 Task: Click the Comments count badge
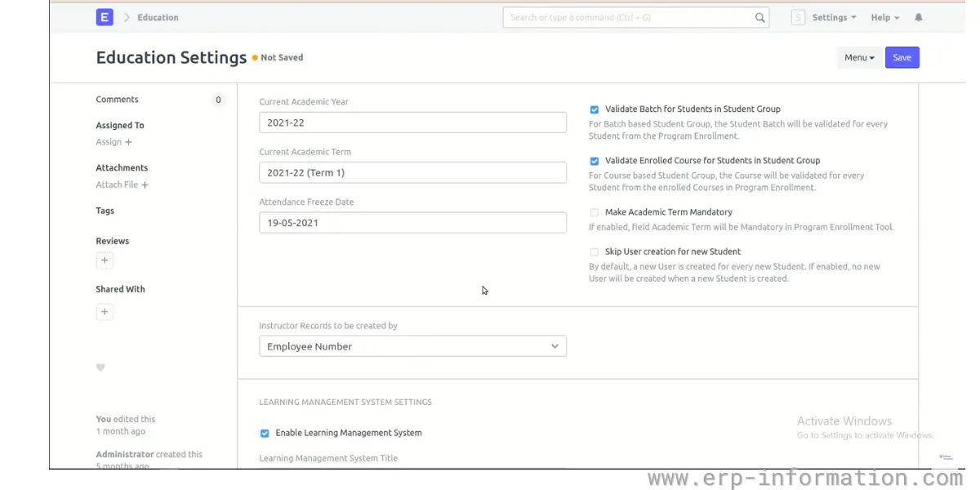218,100
